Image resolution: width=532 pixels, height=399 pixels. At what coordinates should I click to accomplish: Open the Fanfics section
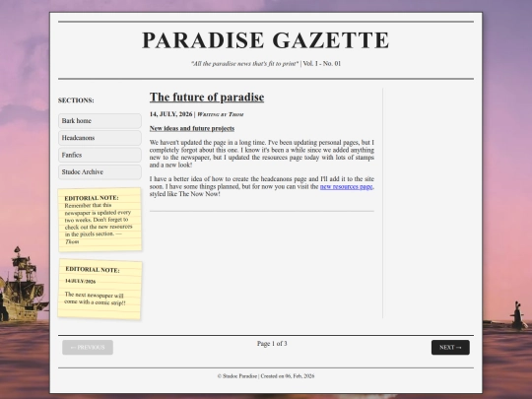(100, 155)
